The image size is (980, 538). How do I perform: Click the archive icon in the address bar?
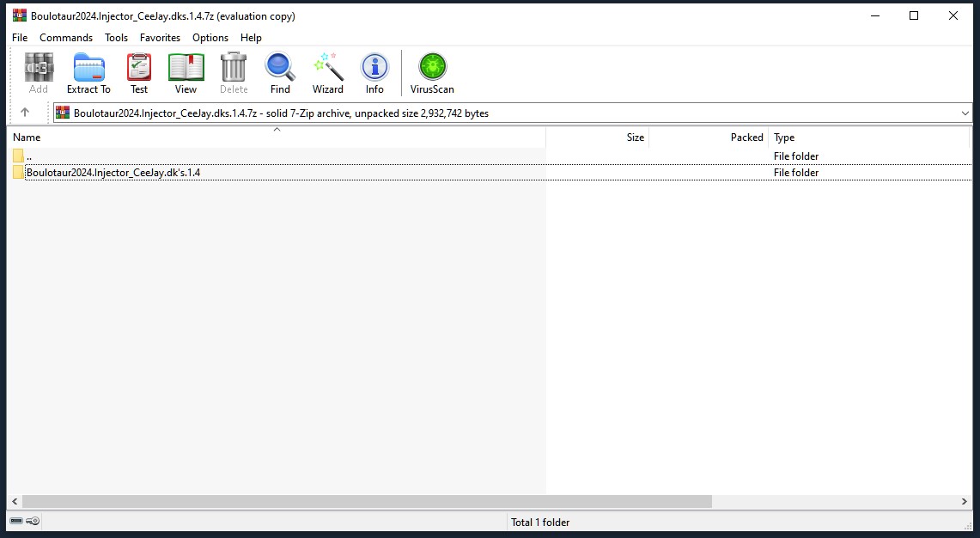coord(63,113)
